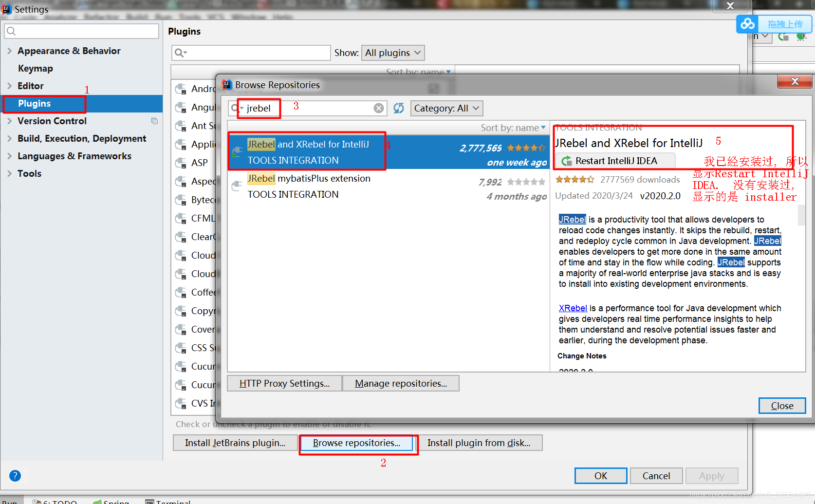This screenshot has width=815, height=504.
Task: Expand the Tools settings section
Action: point(10,173)
